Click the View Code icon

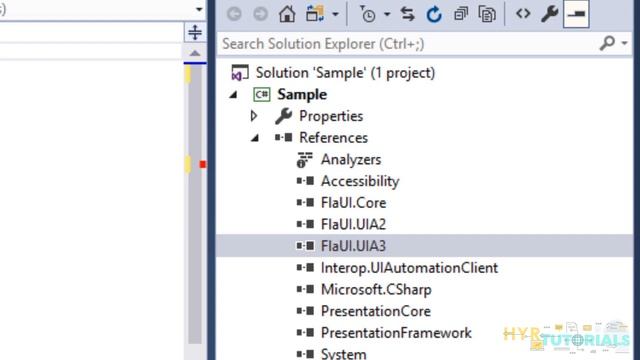(x=523, y=13)
